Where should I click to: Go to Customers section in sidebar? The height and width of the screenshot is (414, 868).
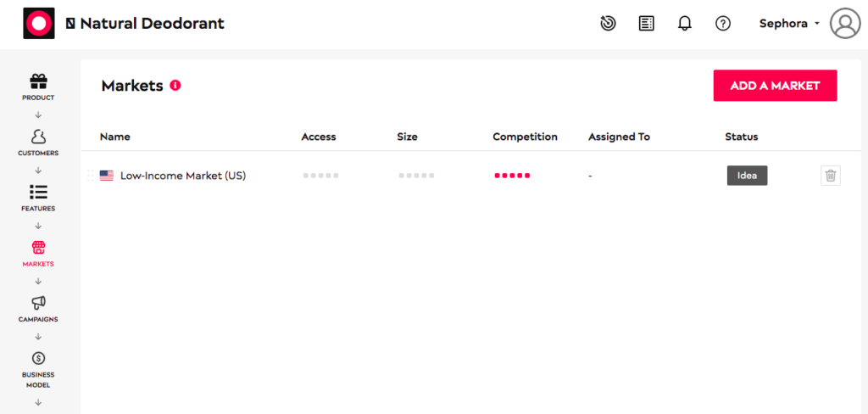tap(38, 137)
